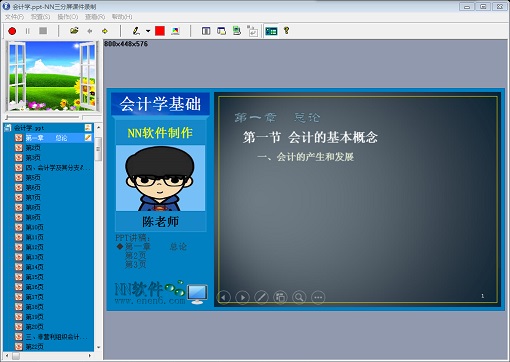This screenshot has width=510, height=362.
Task: Toggle the teal three-screen view icon
Action: tap(271, 31)
